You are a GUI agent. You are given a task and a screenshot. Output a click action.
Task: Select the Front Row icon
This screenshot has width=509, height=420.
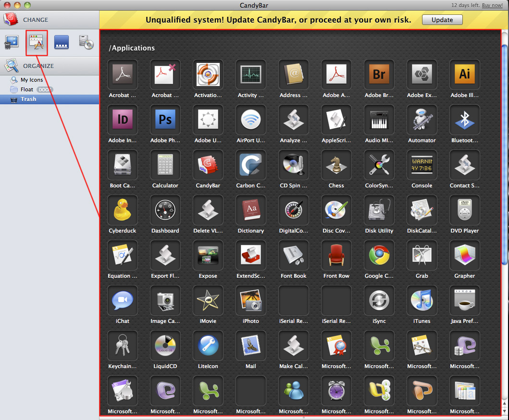tap(336, 255)
